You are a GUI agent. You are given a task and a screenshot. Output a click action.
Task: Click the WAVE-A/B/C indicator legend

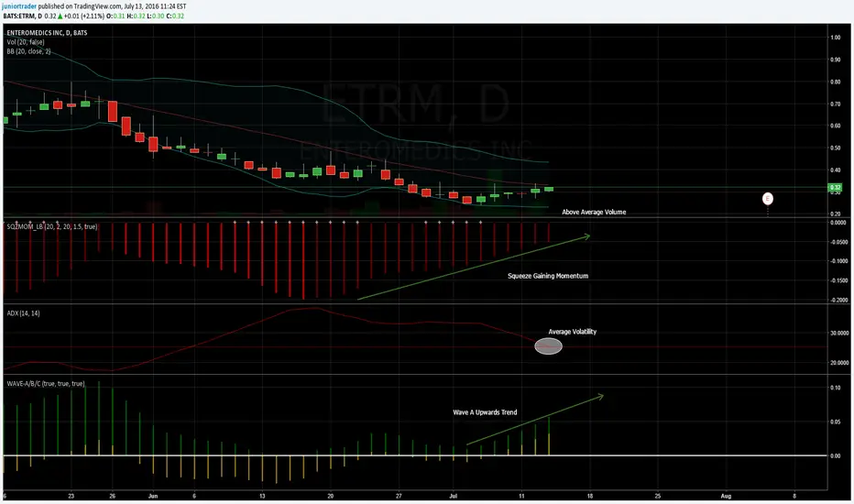pyautogui.click(x=46, y=384)
